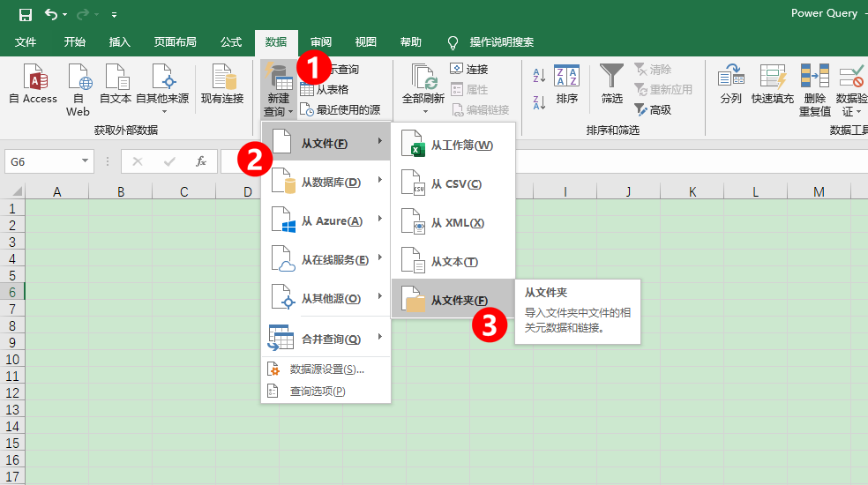The height and width of the screenshot is (485, 868).
Task: Customize the quick access toolbar dropdown
Action: coord(114,15)
